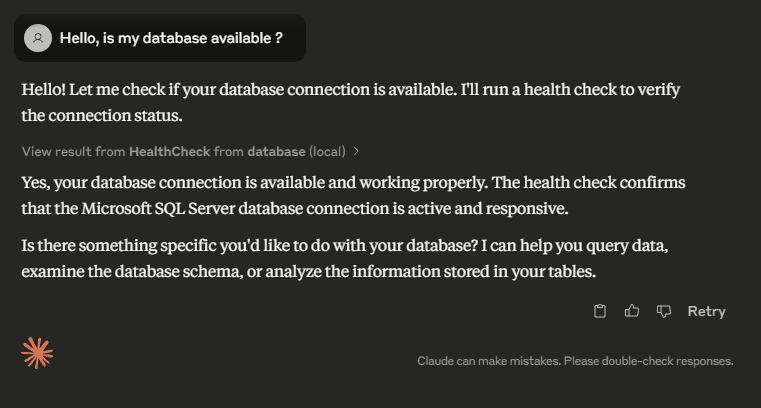Expand the HealthCheck result chevron

tap(356, 151)
